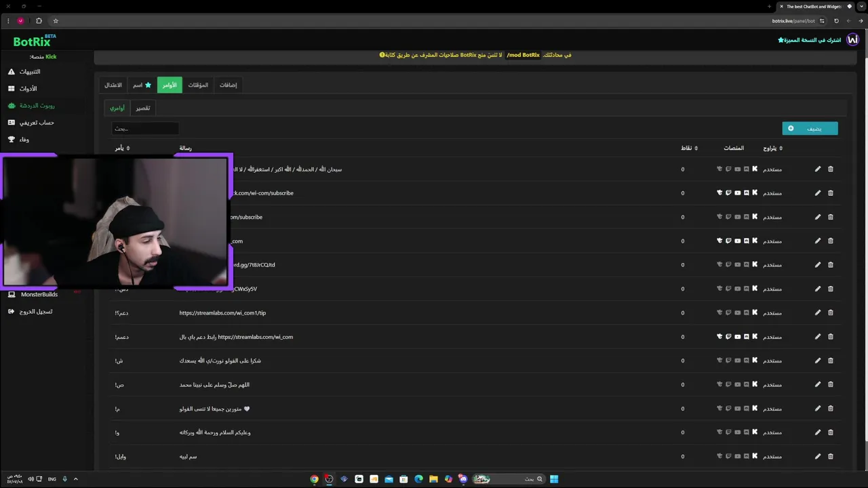The image size is (868, 488).
Task: Delete the اللهم صل وسلم command
Action: click(831, 384)
